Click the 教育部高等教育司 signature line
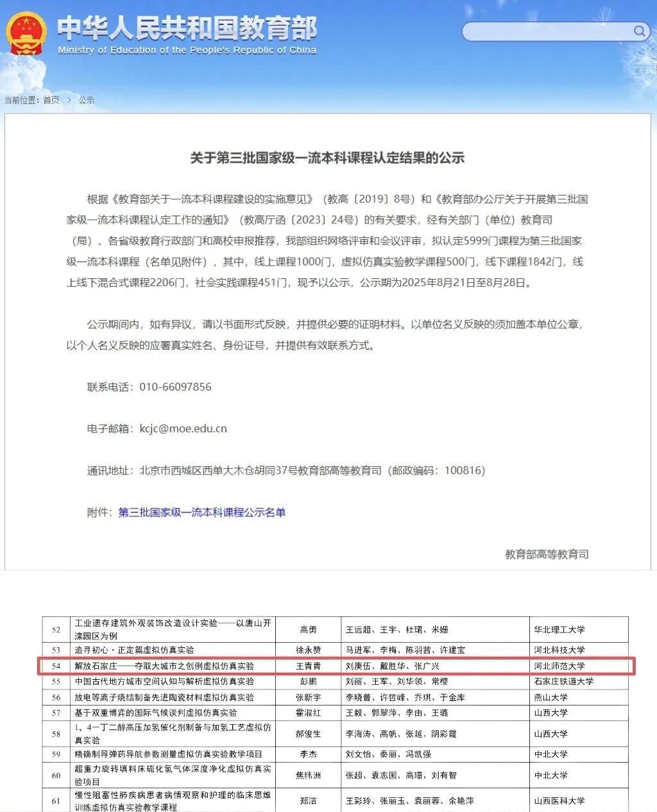 547,554
